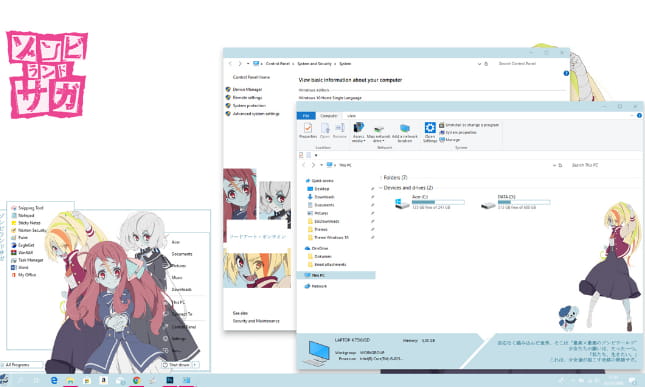The height and width of the screenshot is (388, 645).
Task: Switch to the View ribbon tab
Action: click(x=351, y=116)
